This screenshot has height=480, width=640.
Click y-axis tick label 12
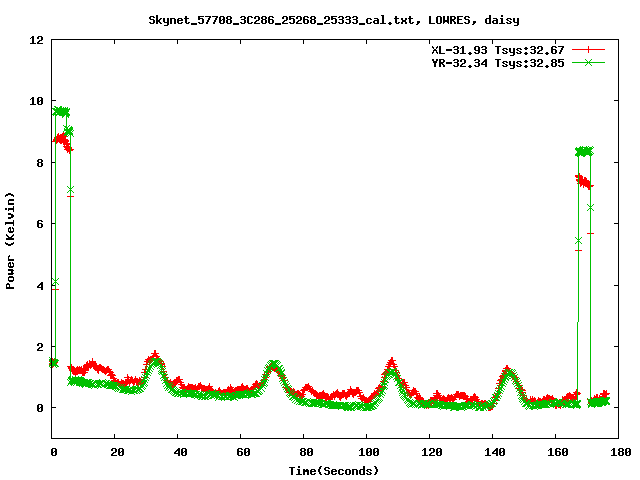[36, 40]
